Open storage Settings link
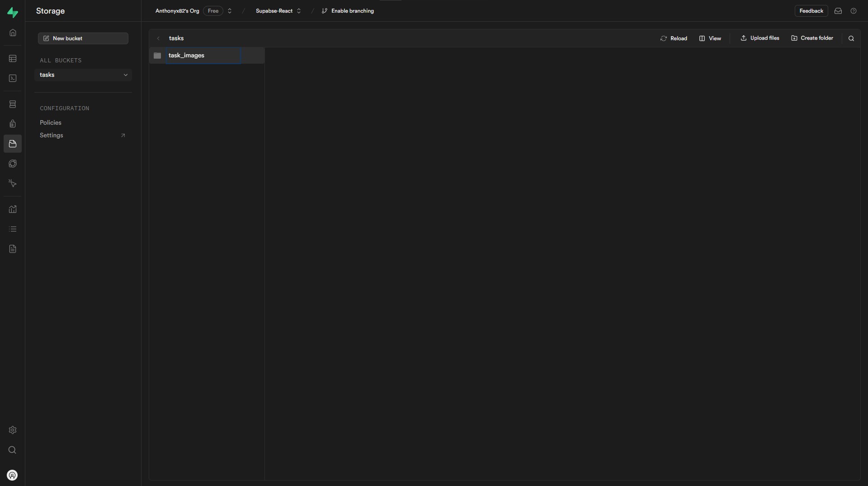This screenshot has height=486, width=868. click(52, 136)
